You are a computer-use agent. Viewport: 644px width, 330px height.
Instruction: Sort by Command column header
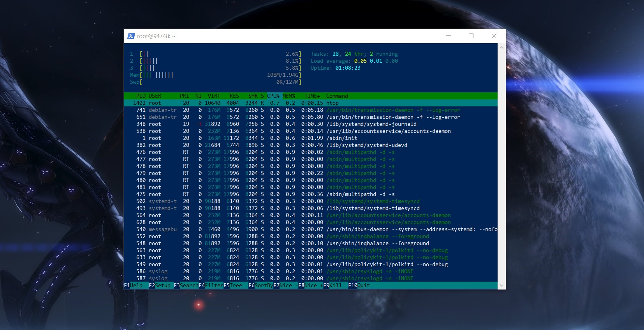pos(337,96)
